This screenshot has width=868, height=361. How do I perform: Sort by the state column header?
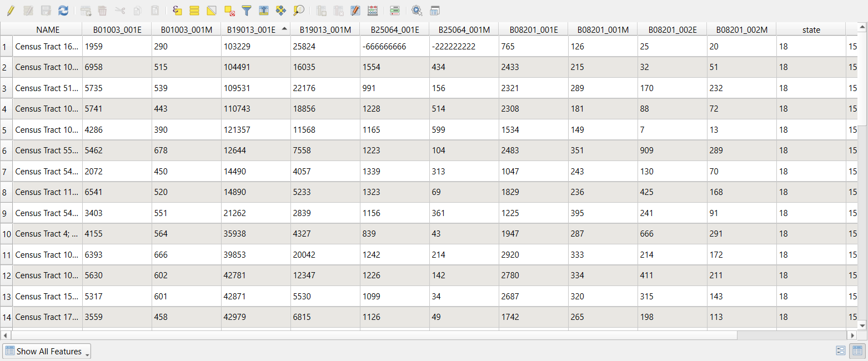pyautogui.click(x=811, y=29)
